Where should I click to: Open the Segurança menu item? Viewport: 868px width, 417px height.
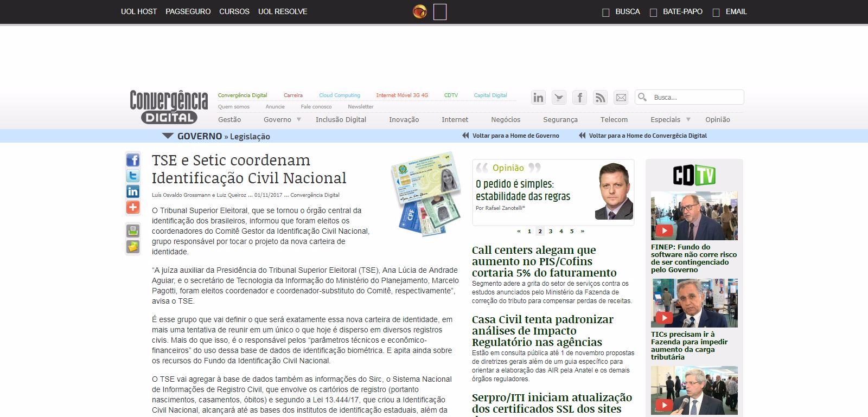coord(560,120)
